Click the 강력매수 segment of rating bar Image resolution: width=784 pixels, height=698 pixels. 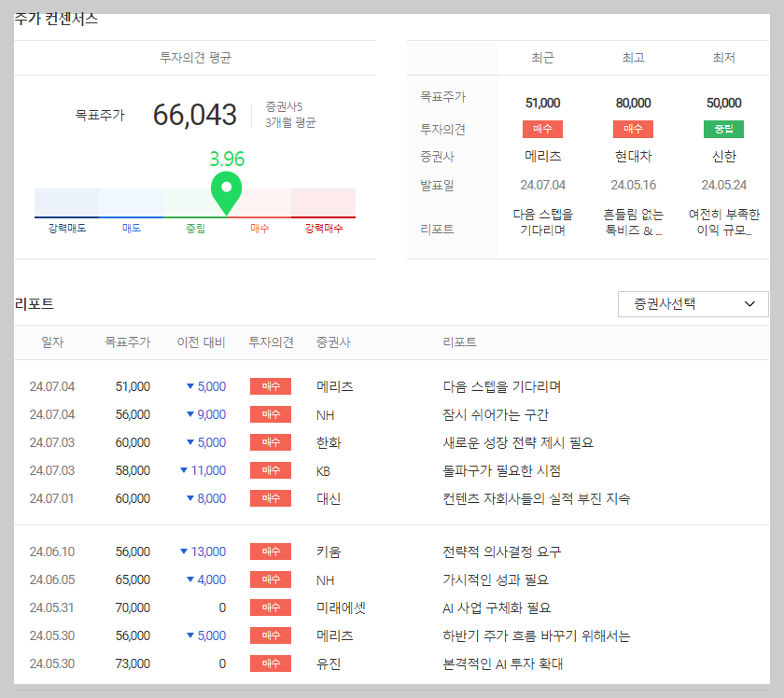tap(324, 203)
